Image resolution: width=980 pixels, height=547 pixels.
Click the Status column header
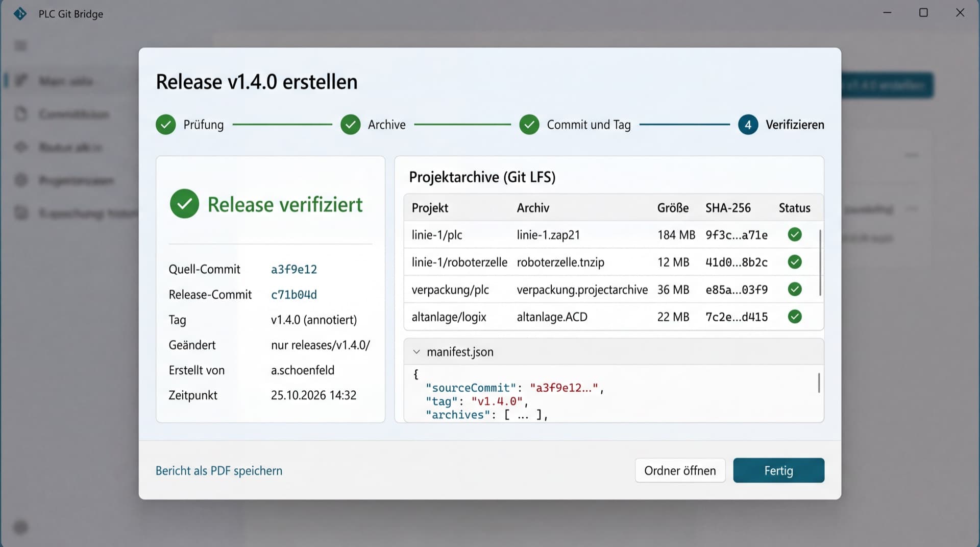pos(794,208)
